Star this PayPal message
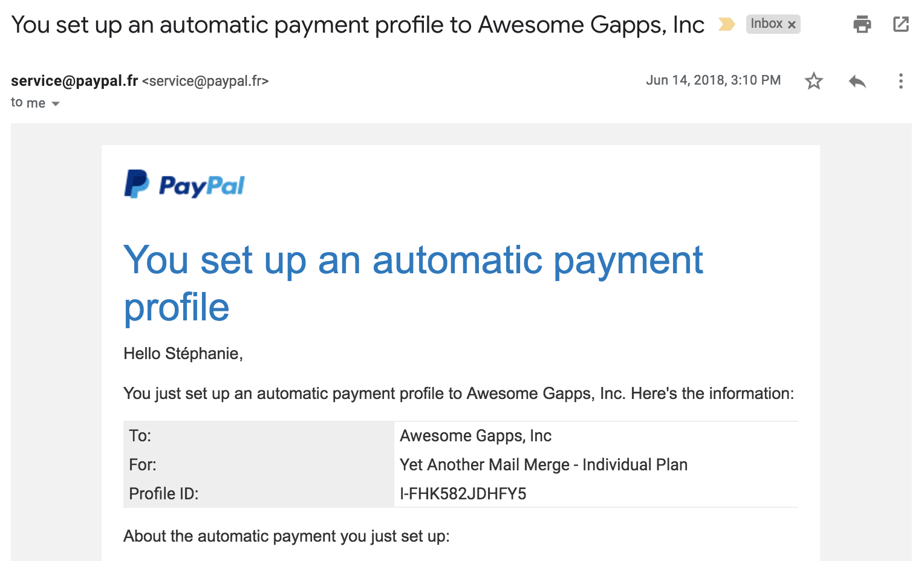 (x=814, y=81)
